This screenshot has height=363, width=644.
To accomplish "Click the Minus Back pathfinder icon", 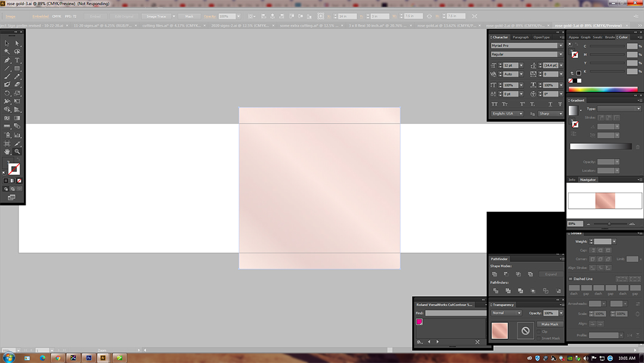I will [558, 291].
